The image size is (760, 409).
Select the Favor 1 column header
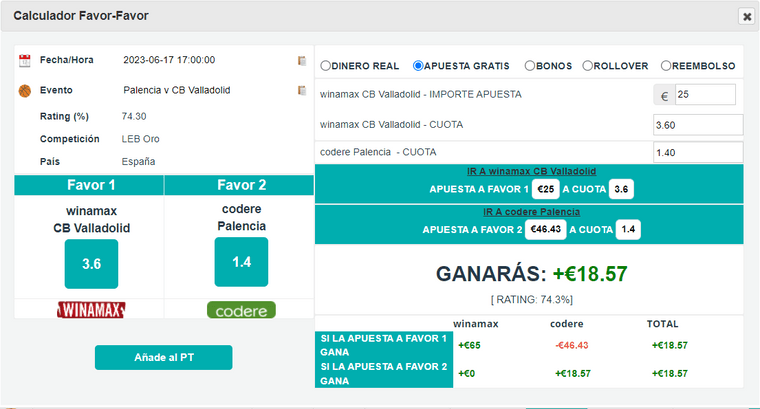coord(89,185)
